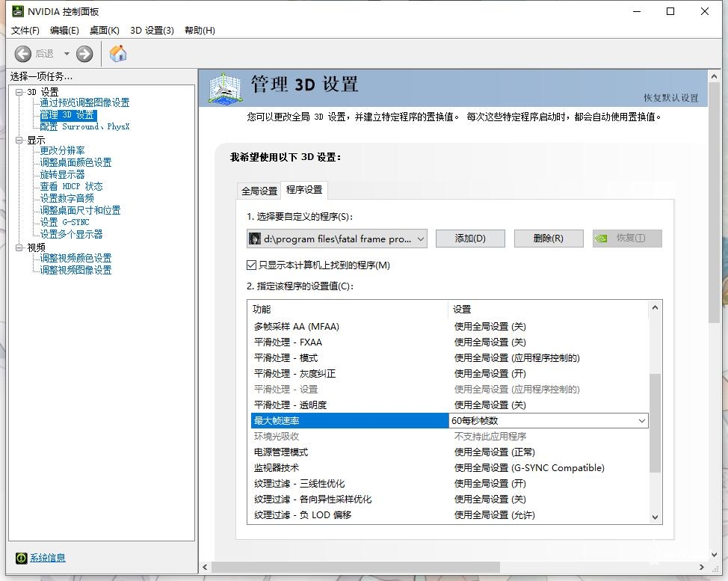
Task: Click the 管理 3D 设置 header icon
Action: (226, 88)
